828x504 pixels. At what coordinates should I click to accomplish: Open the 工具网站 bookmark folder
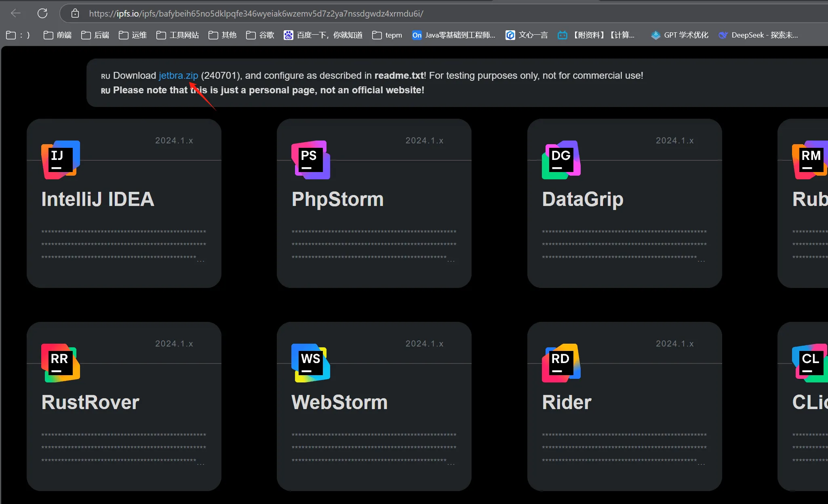[x=177, y=35]
